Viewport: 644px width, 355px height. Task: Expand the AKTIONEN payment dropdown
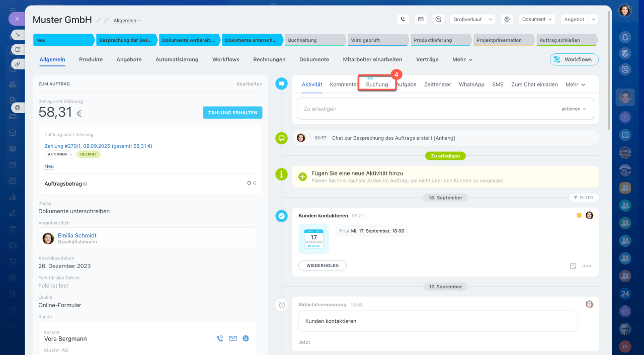click(60, 154)
